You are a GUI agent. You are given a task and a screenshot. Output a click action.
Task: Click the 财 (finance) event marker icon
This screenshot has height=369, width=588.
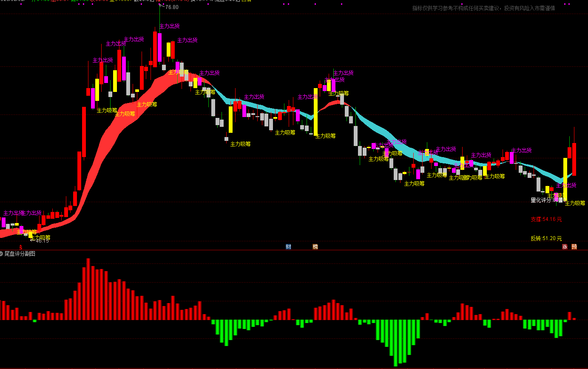click(x=288, y=247)
